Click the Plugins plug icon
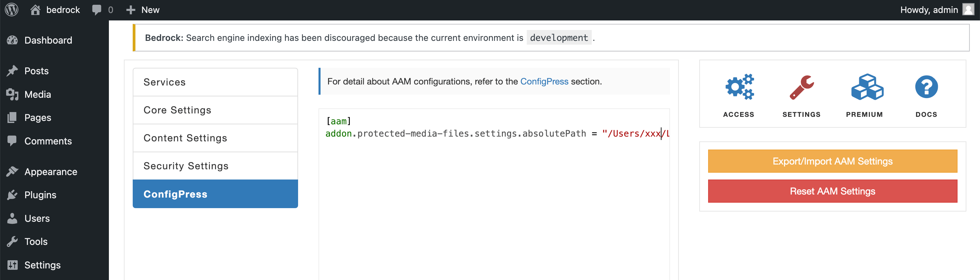The image size is (980, 280). 13,195
